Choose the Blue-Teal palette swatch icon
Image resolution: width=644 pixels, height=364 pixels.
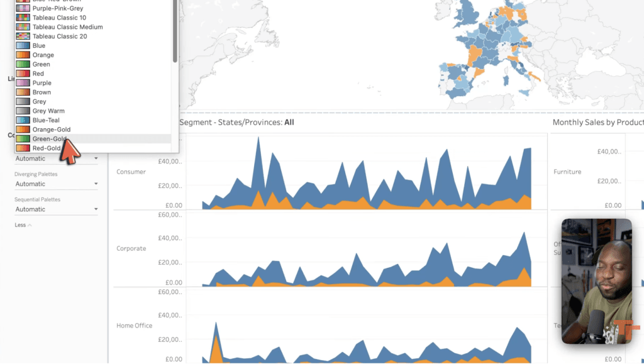click(23, 120)
